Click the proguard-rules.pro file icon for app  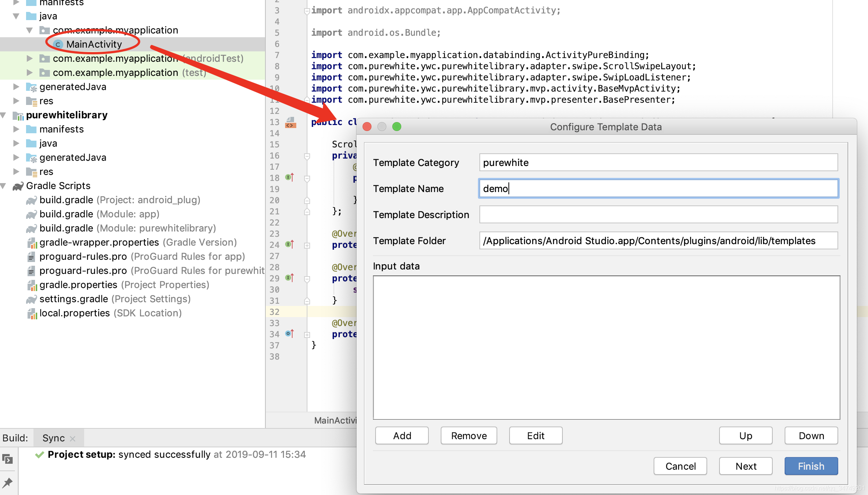tap(31, 256)
